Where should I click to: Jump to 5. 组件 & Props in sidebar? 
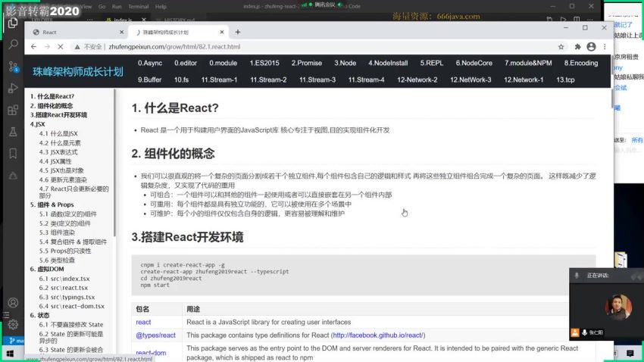pos(52,204)
